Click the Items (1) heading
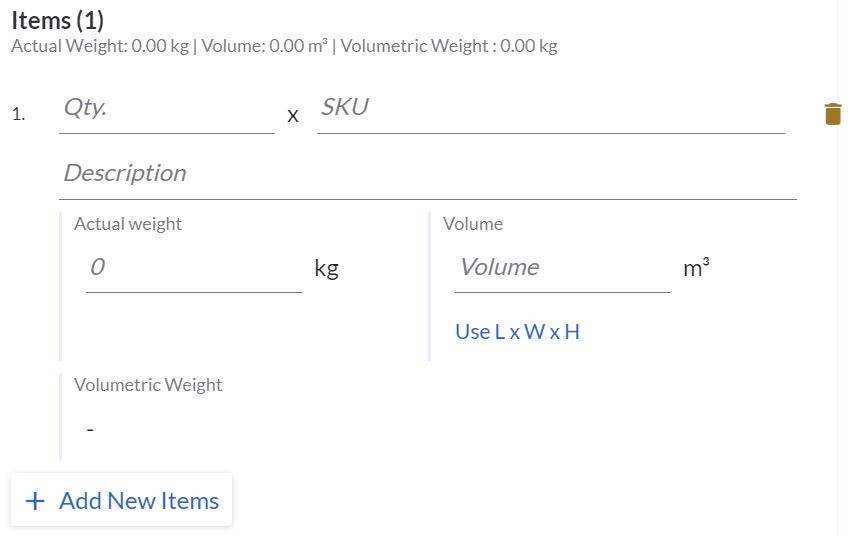Screen dimensions: 853x536 [58, 20]
